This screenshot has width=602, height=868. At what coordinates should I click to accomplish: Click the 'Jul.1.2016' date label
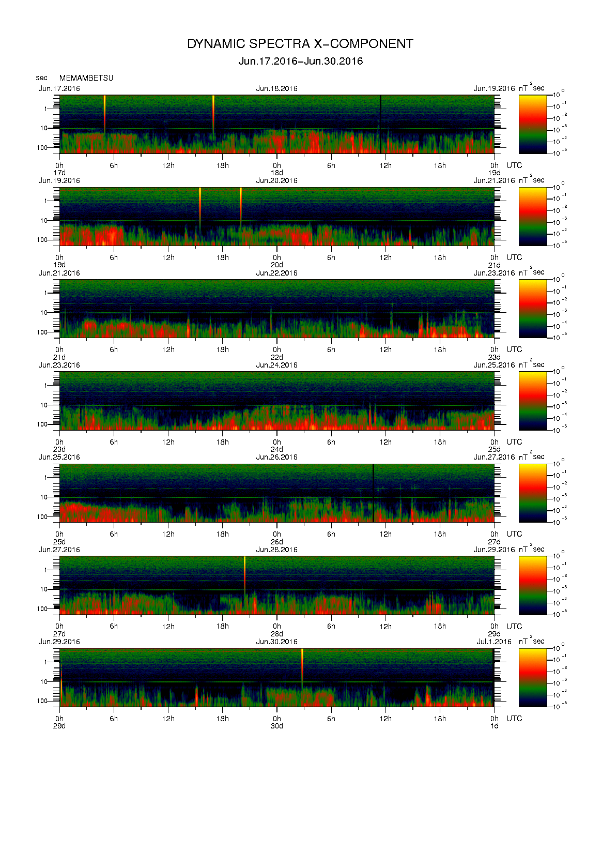494,642
